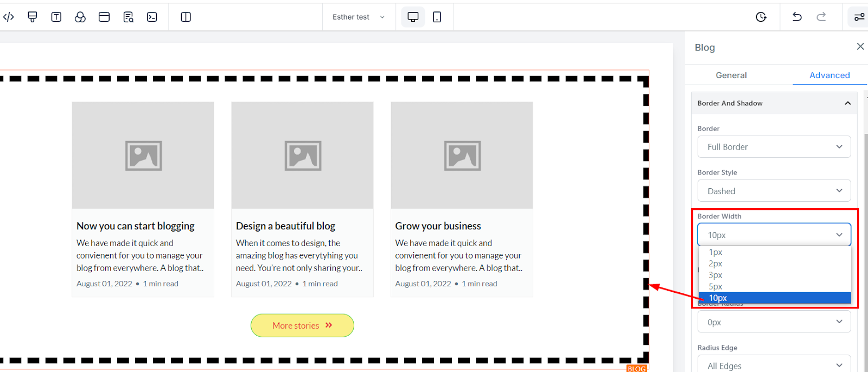Select Design a beautiful blog image placeholder
This screenshot has height=372, width=868.
303,155
